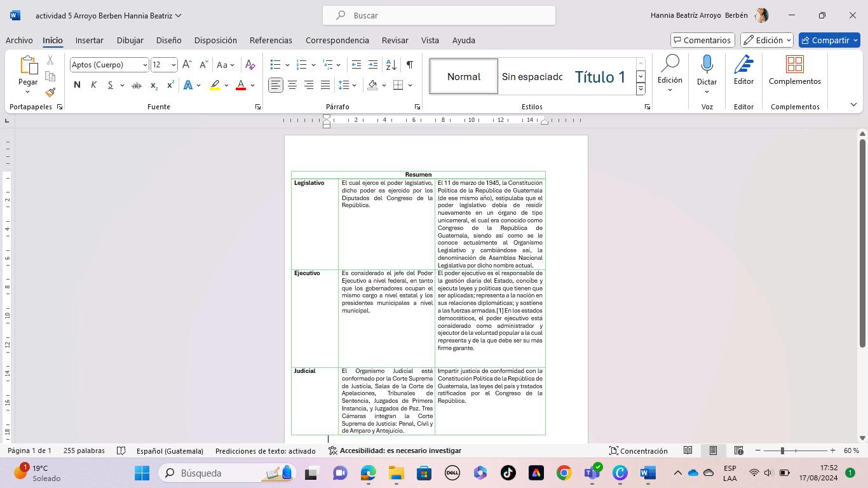This screenshot has width=868, height=488.
Task: Click the zoom slider handle
Action: point(782,451)
